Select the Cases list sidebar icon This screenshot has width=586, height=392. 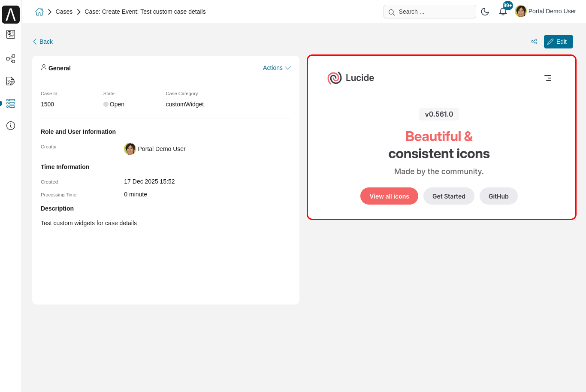[x=11, y=103]
